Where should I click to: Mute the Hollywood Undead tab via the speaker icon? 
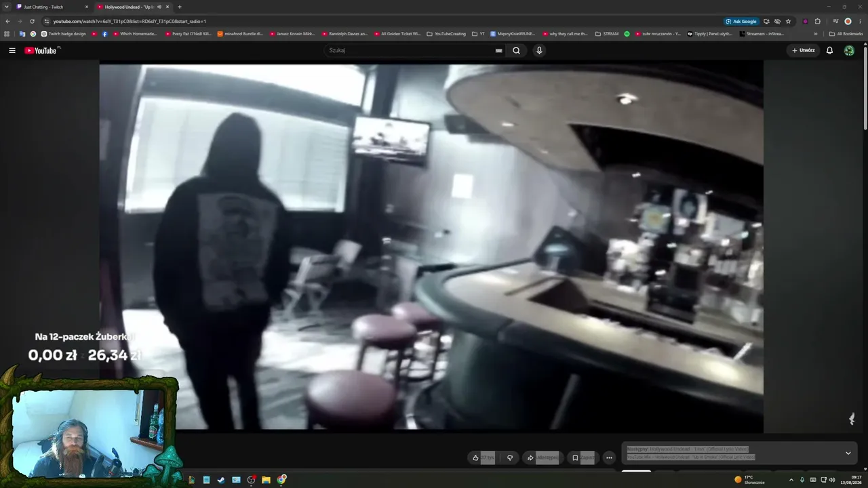click(159, 7)
